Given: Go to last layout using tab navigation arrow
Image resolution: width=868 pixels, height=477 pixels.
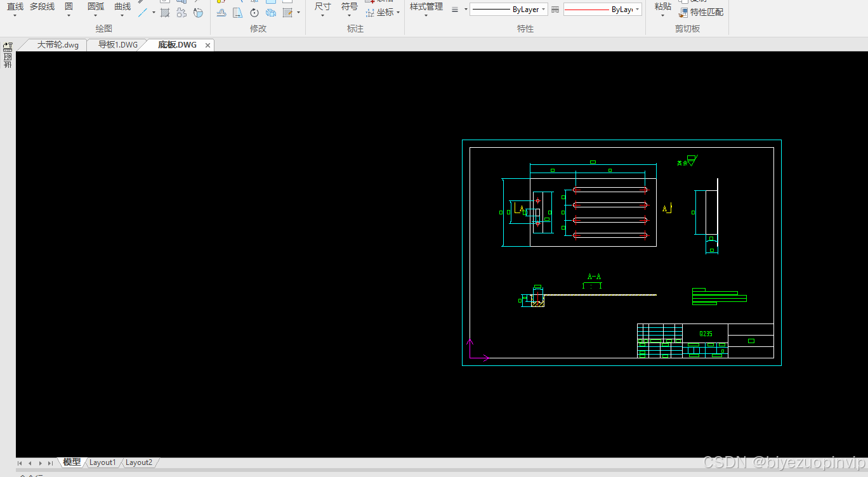Looking at the screenshot, I should pos(50,463).
